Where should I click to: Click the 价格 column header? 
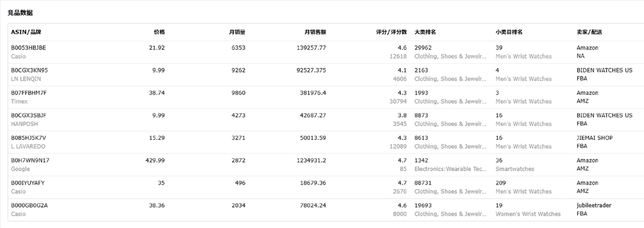tap(159, 32)
